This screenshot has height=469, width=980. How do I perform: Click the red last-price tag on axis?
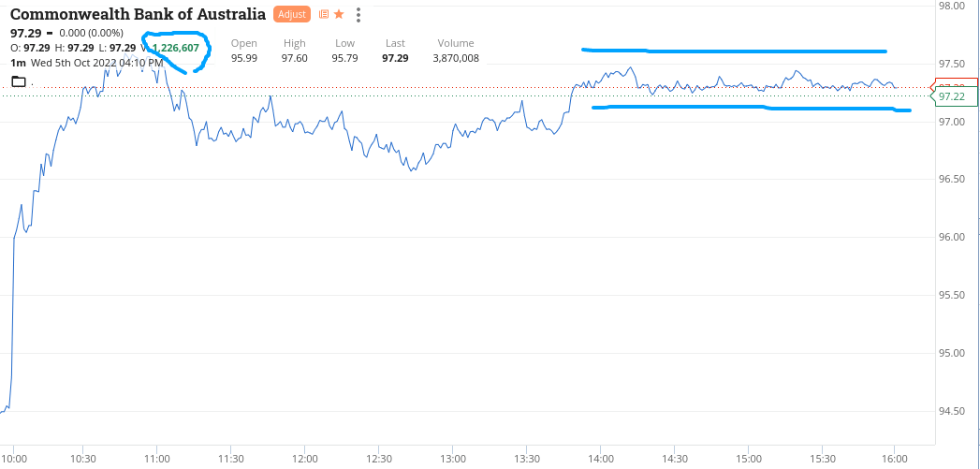point(953,86)
